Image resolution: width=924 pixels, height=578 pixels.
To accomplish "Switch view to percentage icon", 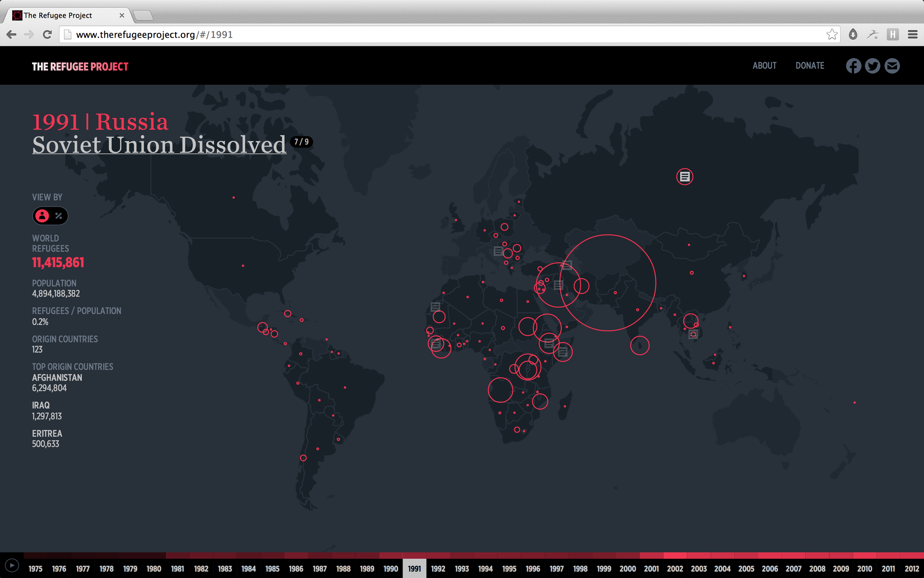I will (58, 216).
